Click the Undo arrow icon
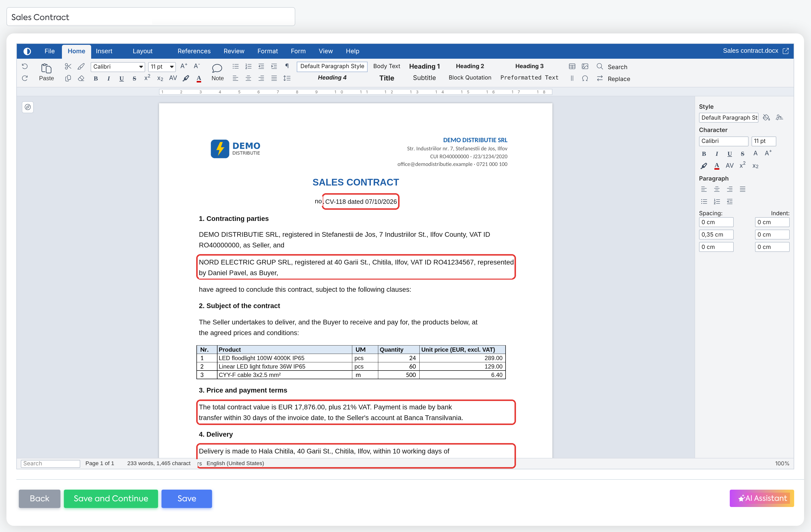This screenshot has height=532, width=811. pos(25,66)
